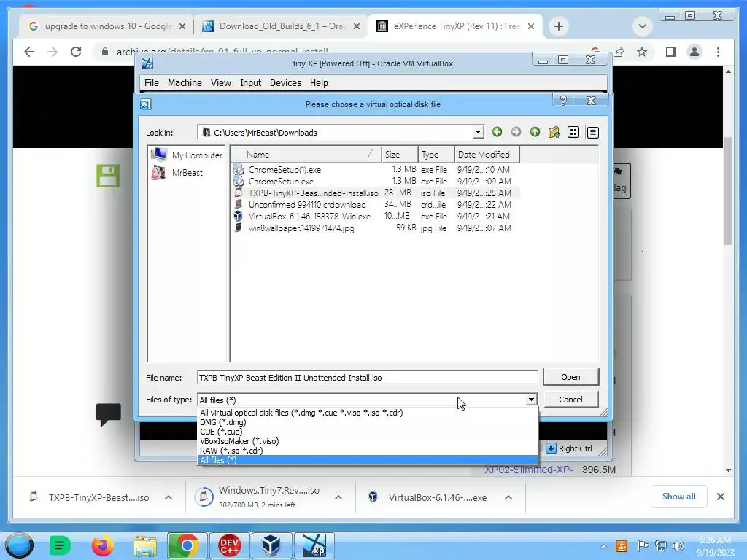This screenshot has height=560, width=747.
Task: Open Chrome profile avatar
Action: coord(694,52)
